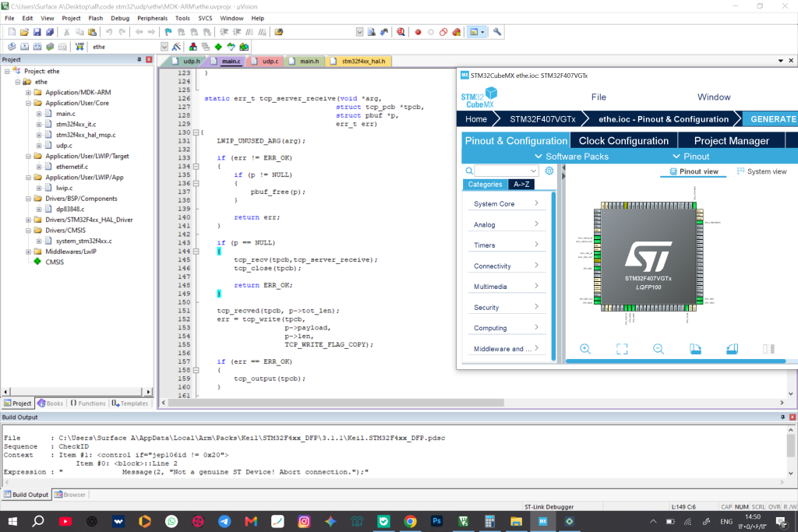798x532 pixels.
Task: Click the editor horizontal scrollbar
Action: [x=336, y=403]
